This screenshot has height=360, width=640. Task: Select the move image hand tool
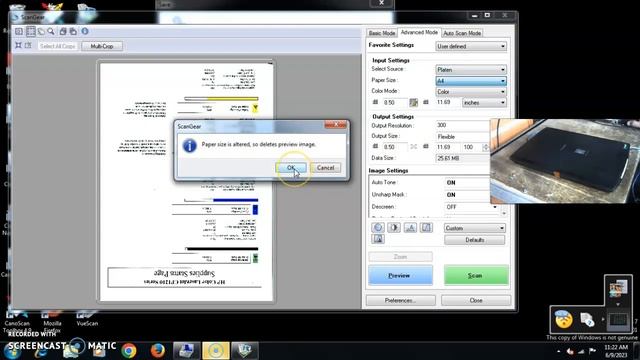[x=41, y=31]
